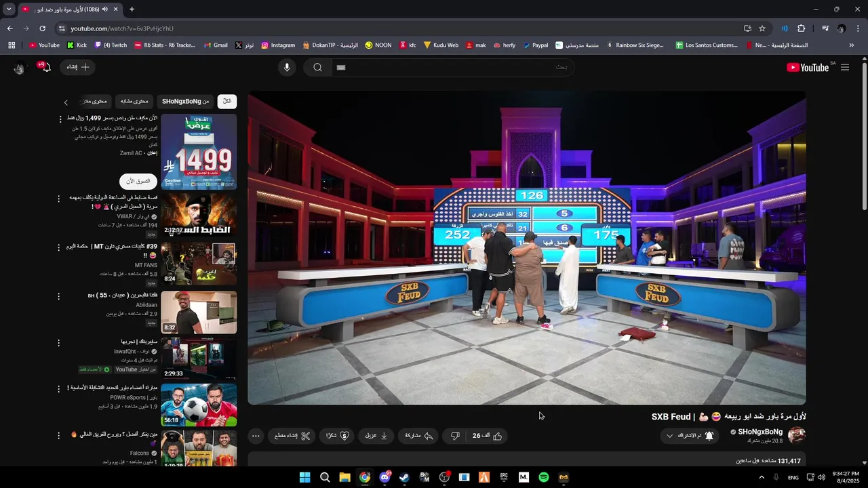Open POWR eSports 56:18 video thumbnail
This screenshot has width=868, height=488.
click(x=199, y=405)
